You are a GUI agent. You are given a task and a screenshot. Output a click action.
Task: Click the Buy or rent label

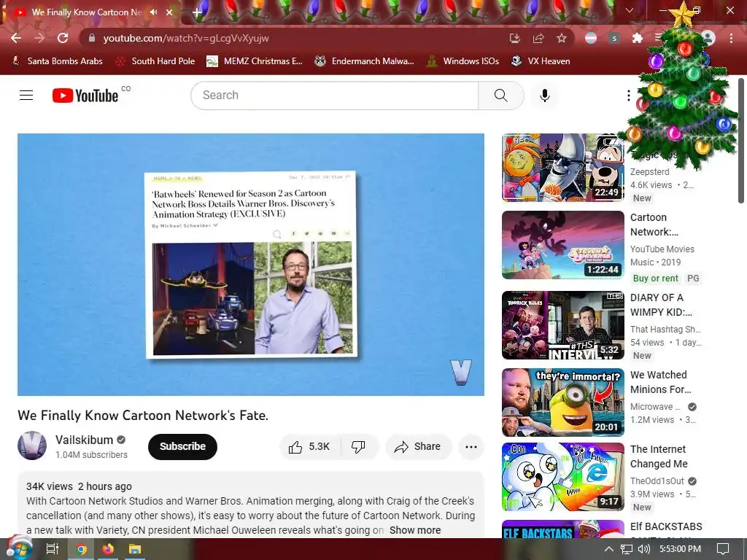[655, 278]
